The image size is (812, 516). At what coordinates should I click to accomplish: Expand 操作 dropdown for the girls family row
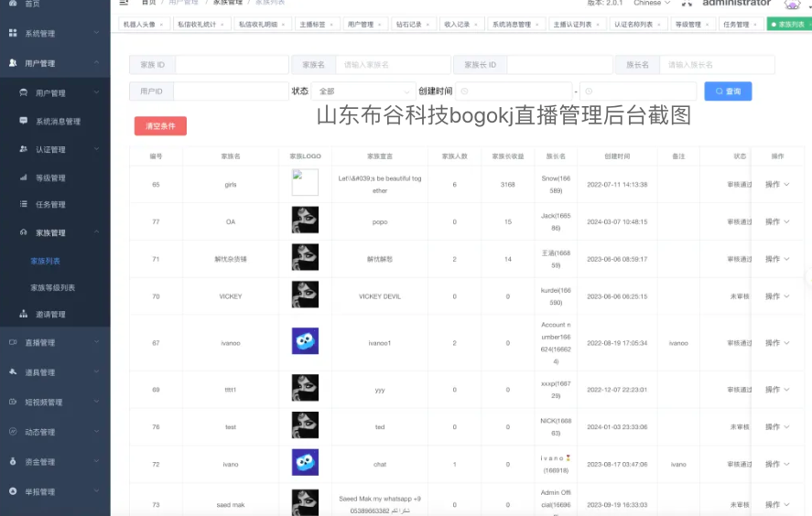(776, 184)
